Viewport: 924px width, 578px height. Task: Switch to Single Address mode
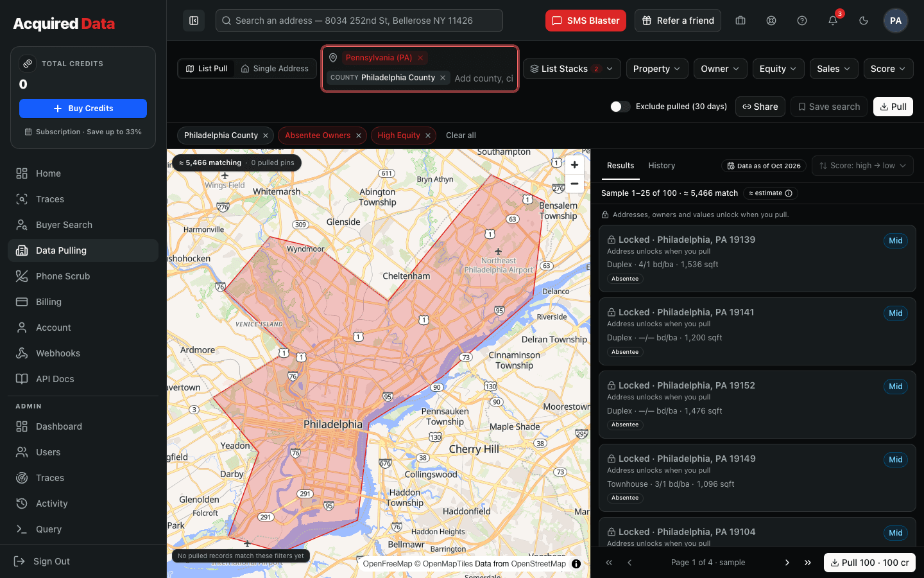tap(275, 69)
